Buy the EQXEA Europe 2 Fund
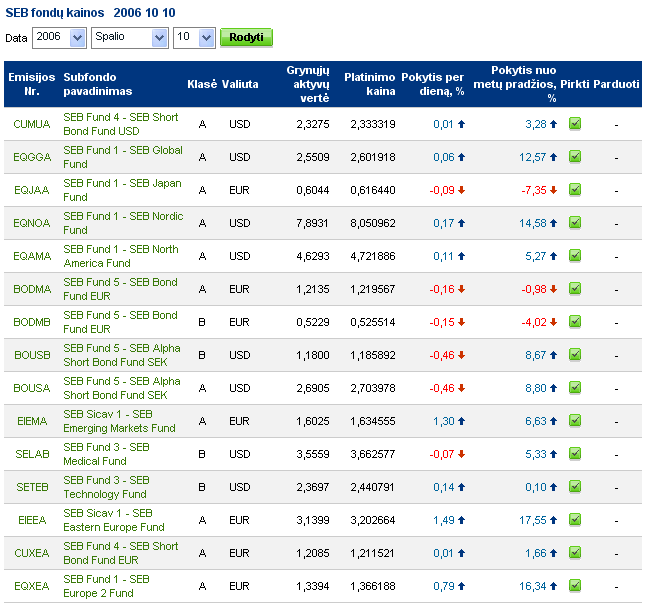 click(575, 585)
